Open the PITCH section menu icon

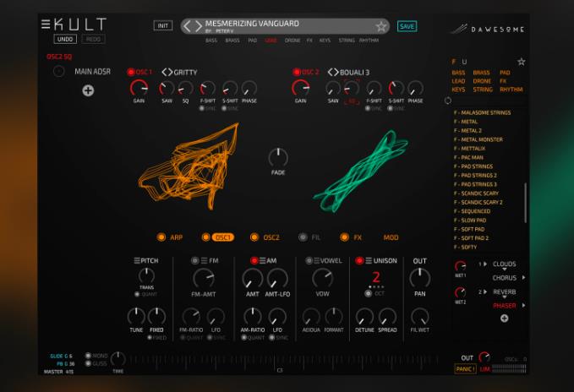[137, 260]
